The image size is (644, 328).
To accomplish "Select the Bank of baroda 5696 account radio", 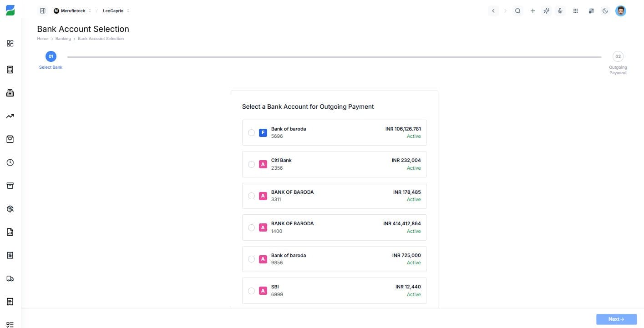I will 251,132.
